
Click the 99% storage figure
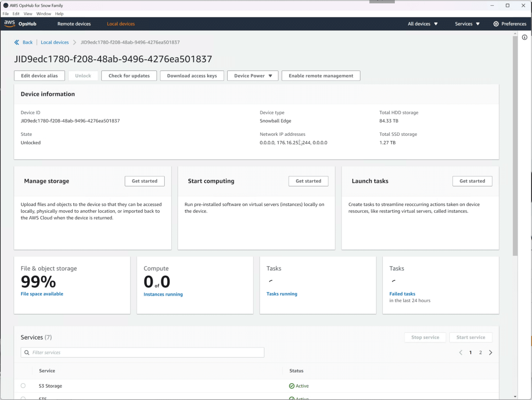click(x=38, y=282)
